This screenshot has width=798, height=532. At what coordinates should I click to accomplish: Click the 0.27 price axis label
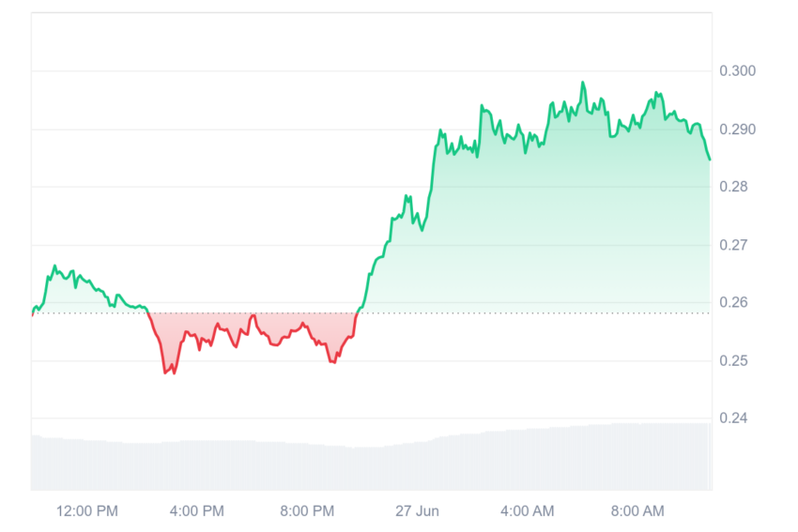click(x=733, y=245)
